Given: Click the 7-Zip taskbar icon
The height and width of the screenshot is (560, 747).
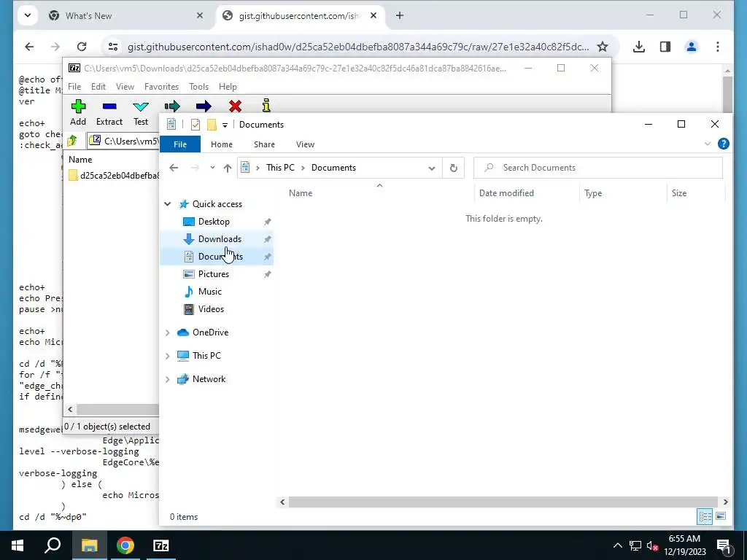Looking at the screenshot, I should pos(161,545).
